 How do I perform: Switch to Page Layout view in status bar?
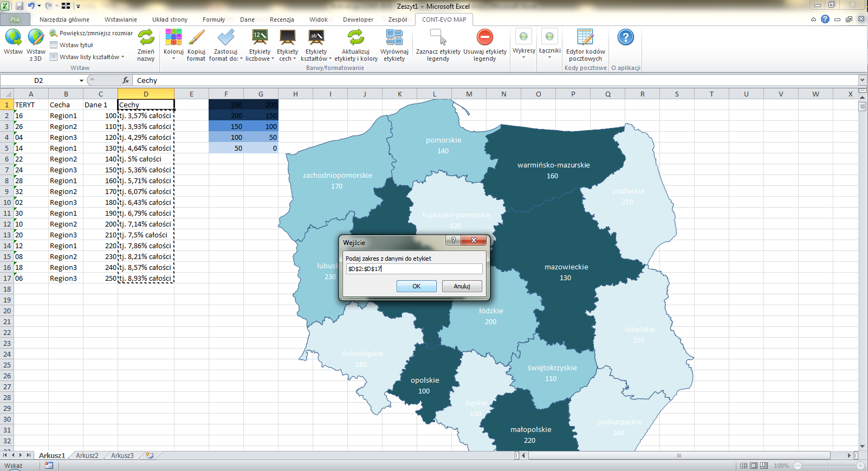pyautogui.click(x=754, y=466)
